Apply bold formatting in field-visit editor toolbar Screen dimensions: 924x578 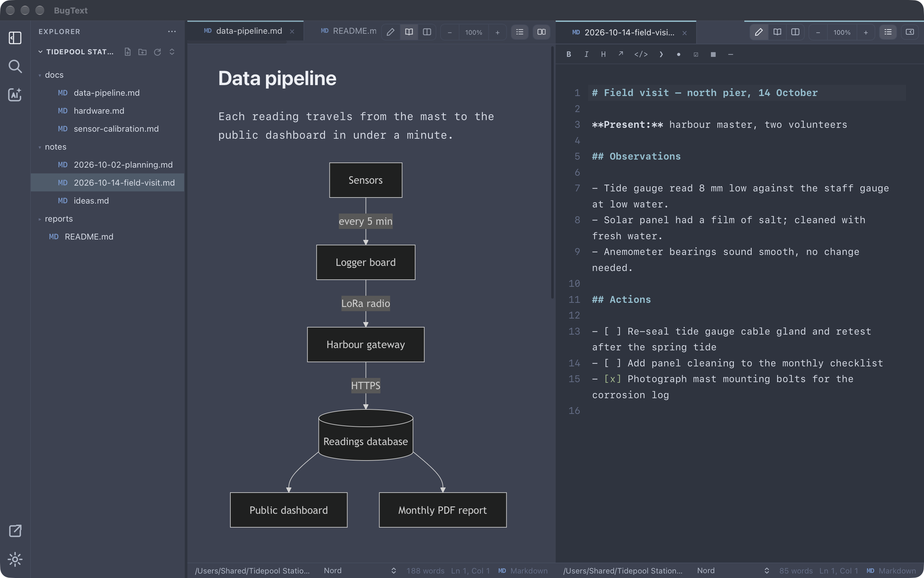[569, 54]
